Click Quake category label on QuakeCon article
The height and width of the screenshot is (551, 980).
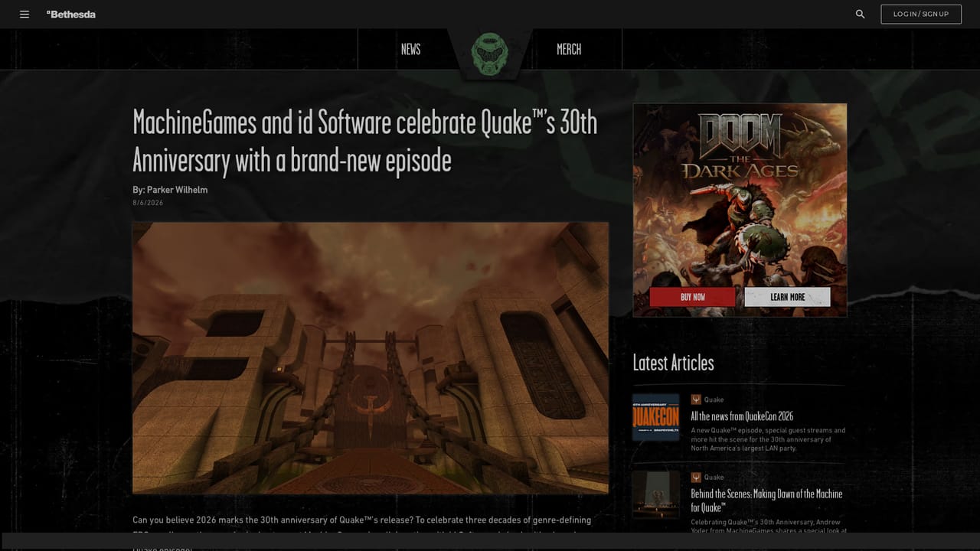[714, 399]
